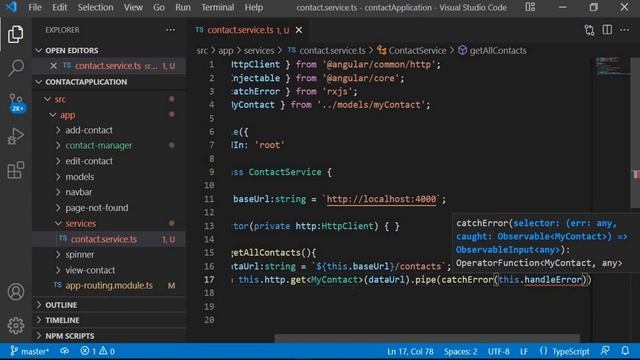Open the File menu
Screen dimensions: 640x360
35,7
